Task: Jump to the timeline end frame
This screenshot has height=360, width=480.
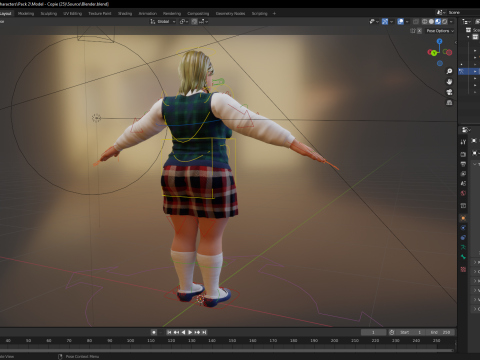Action: tap(204, 332)
